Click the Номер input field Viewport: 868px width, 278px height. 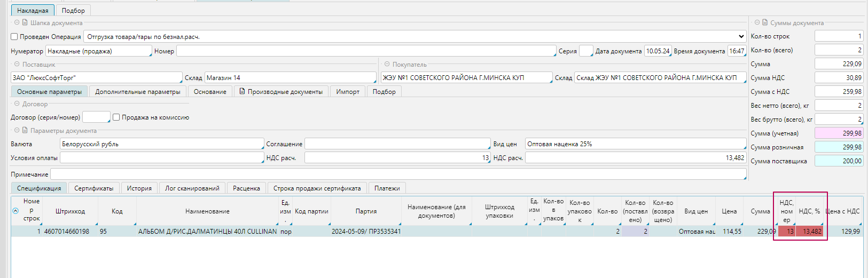[x=365, y=51]
